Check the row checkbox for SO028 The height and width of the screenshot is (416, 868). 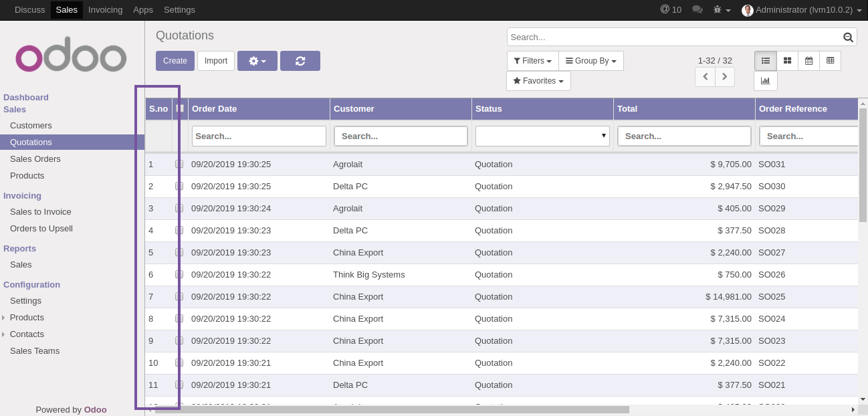[179, 230]
